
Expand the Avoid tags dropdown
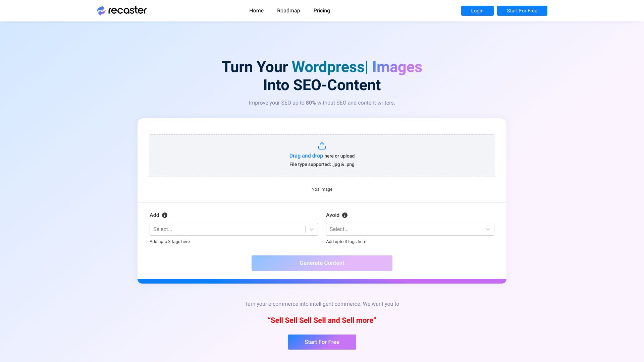(487, 229)
